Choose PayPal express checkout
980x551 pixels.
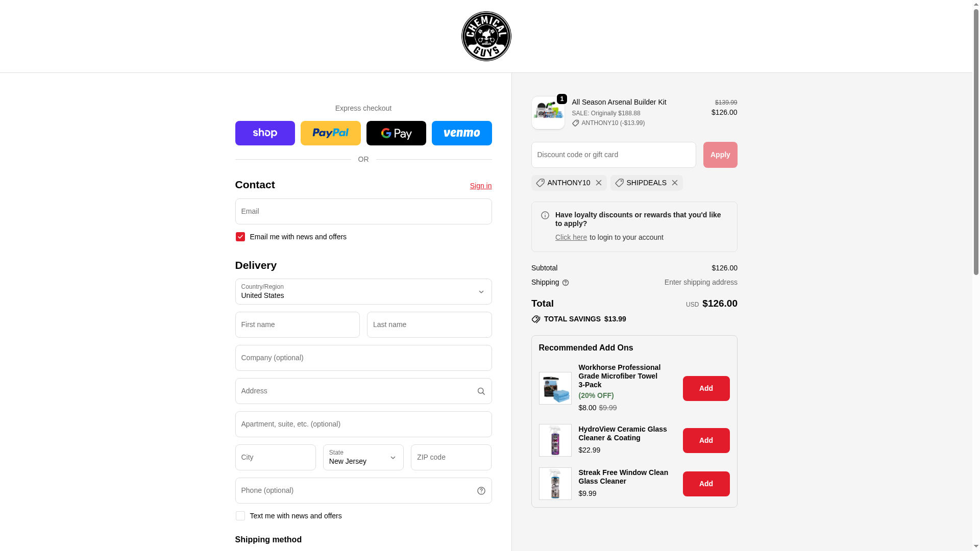331,133
